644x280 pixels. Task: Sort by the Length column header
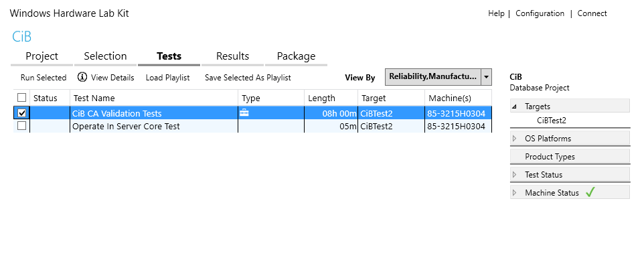(x=331, y=98)
